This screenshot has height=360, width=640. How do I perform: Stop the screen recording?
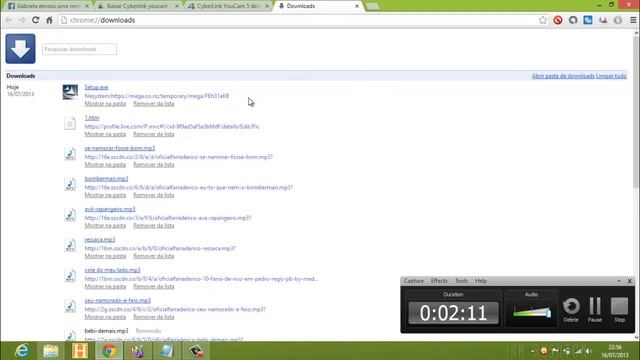[619, 310]
